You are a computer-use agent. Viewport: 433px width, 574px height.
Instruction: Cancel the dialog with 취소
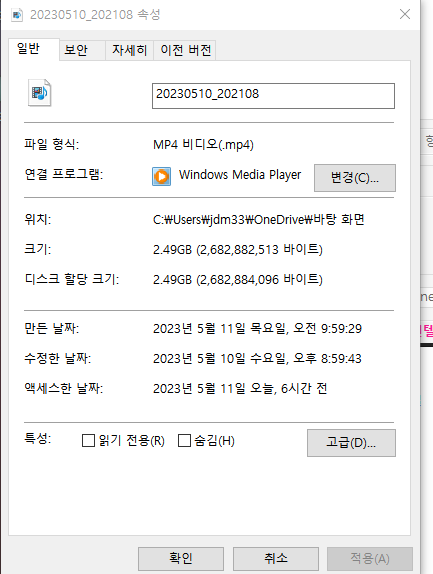click(x=276, y=559)
